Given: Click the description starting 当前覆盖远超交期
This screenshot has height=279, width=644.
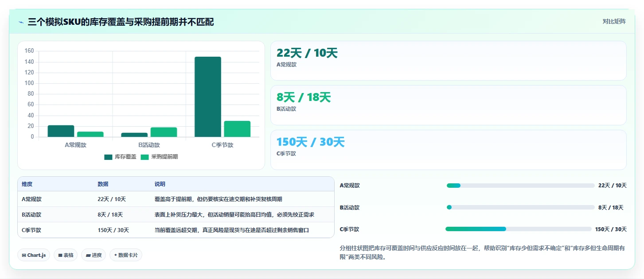Looking at the screenshot, I should pyautogui.click(x=231, y=230).
